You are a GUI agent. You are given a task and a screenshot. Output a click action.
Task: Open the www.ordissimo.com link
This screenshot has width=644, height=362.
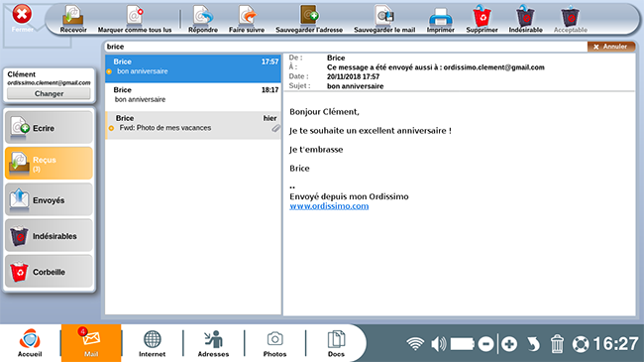click(x=329, y=206)
